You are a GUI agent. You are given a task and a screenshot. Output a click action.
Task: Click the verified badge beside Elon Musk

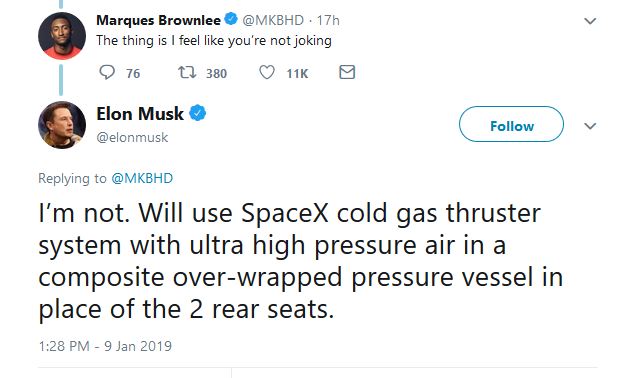(197, 113)
